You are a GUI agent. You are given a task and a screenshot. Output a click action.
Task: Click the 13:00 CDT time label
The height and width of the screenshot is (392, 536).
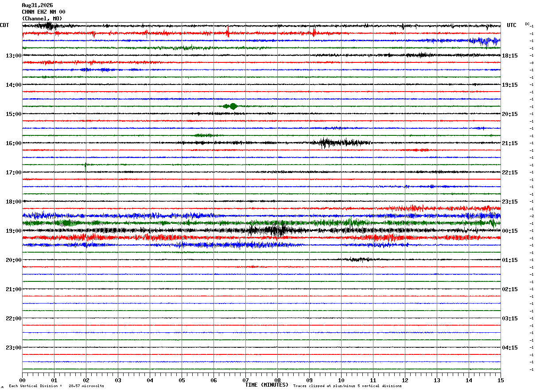pyautogui.click(x=13, y=56)
